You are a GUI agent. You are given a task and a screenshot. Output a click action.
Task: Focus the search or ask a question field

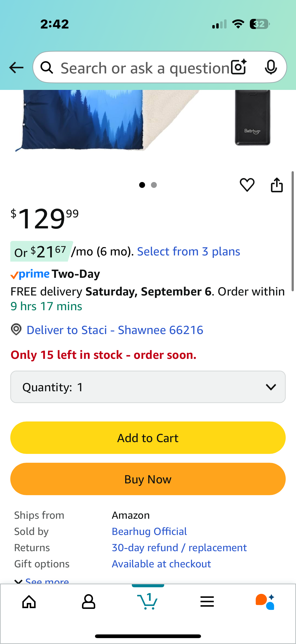click(x=145, y=68)
